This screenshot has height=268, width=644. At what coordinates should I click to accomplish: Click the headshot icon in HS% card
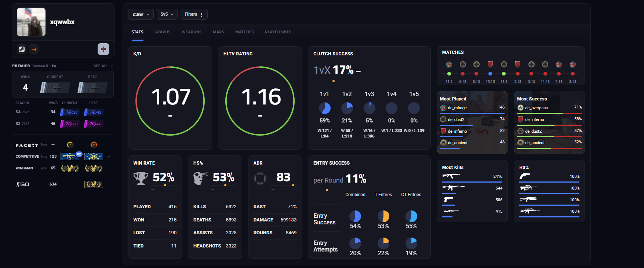click(200, 178)
